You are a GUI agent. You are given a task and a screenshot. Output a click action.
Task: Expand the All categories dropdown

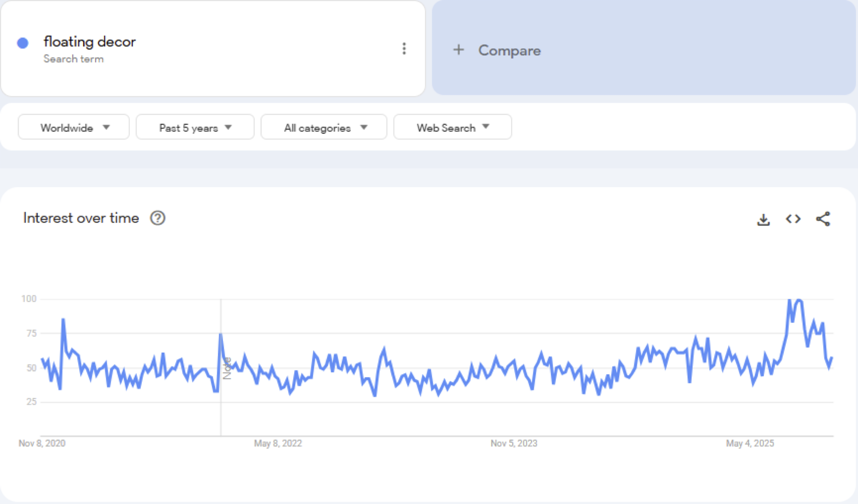[x=324, y=127]
